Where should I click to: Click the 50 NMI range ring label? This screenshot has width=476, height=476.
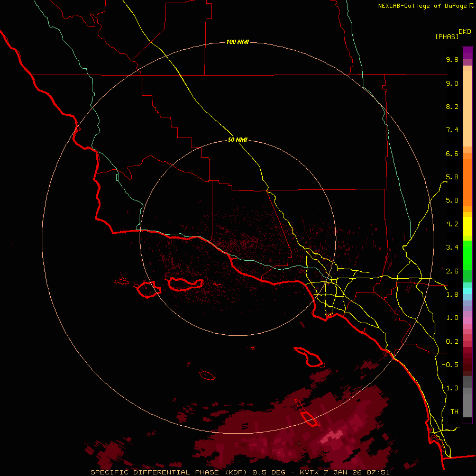237,140
